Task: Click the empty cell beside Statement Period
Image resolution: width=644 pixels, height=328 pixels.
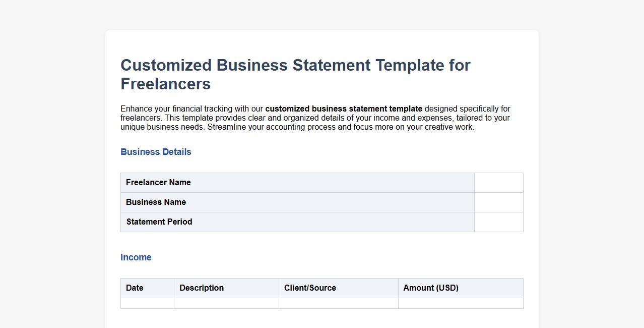Action: 498,222
